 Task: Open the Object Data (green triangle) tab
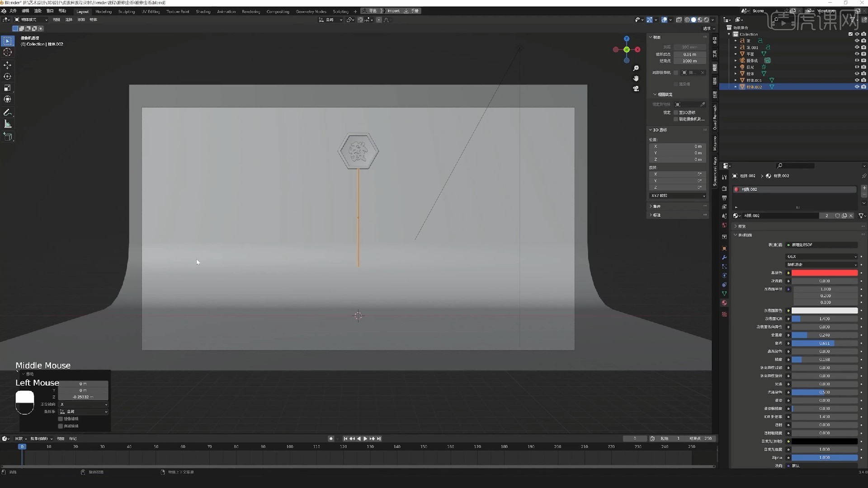tap(724, 294)
